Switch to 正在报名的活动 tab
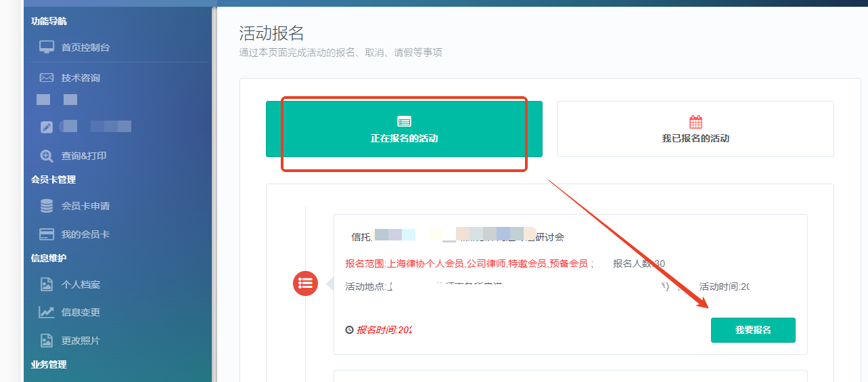Image resolution: width=868 pixels, height=382 pixels. (404, 129)
